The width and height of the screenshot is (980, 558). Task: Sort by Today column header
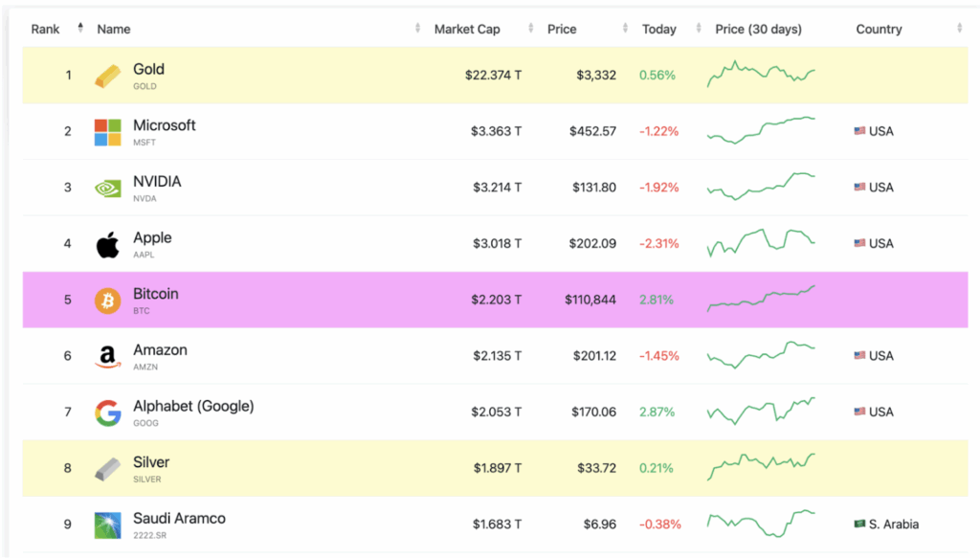659,29
